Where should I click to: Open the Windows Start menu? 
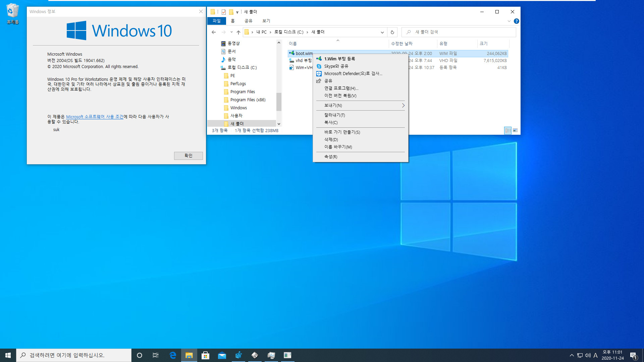click(8, 355)
